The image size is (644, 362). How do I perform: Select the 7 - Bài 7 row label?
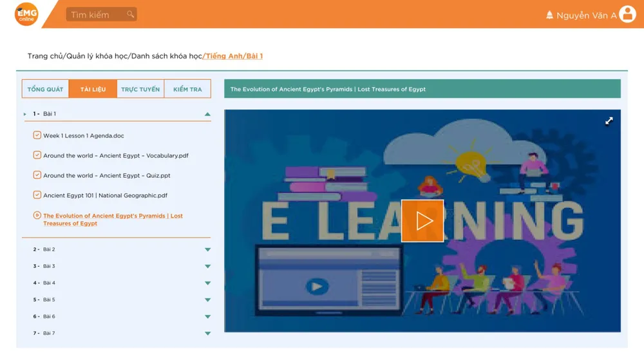click(44, 333)
